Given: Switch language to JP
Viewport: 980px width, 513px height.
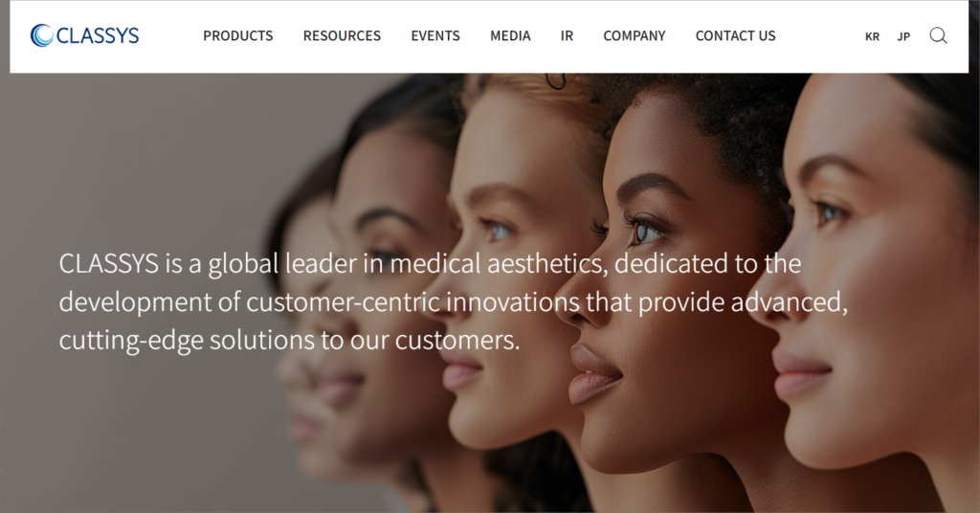Looking at the screenshot, I should coord(903,37).
